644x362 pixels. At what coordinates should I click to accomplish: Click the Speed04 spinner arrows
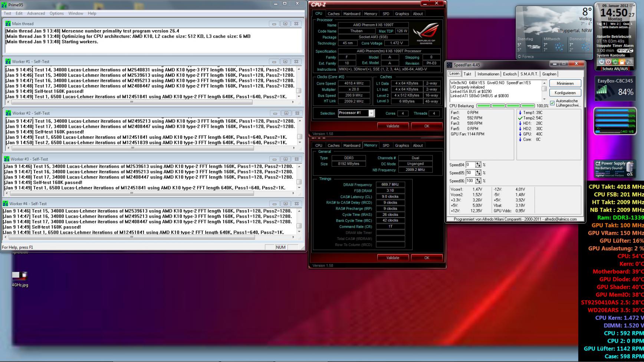(x=478, y=165)
